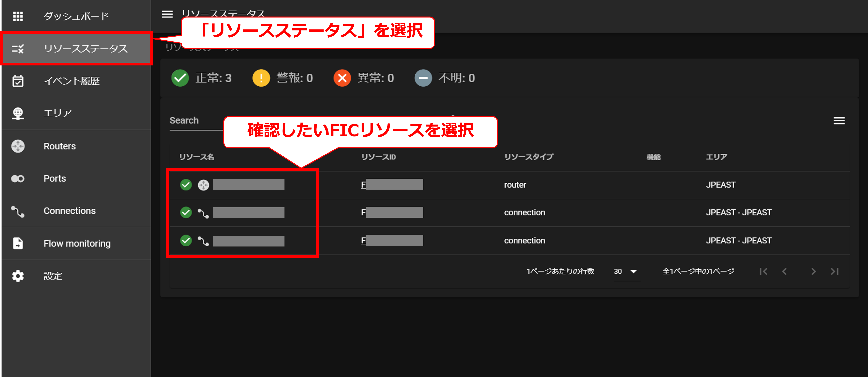
Task: Click the area globe icon
Action: [18, 113]
